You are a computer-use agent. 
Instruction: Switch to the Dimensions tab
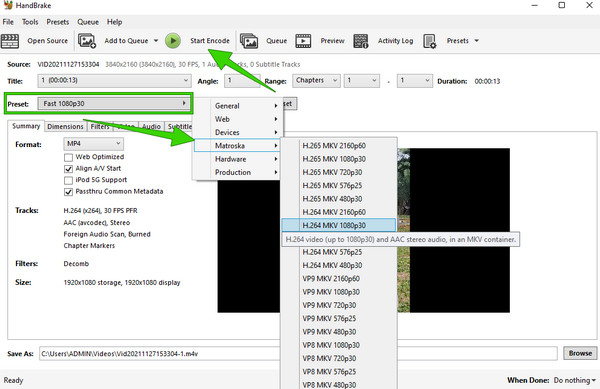65,127
